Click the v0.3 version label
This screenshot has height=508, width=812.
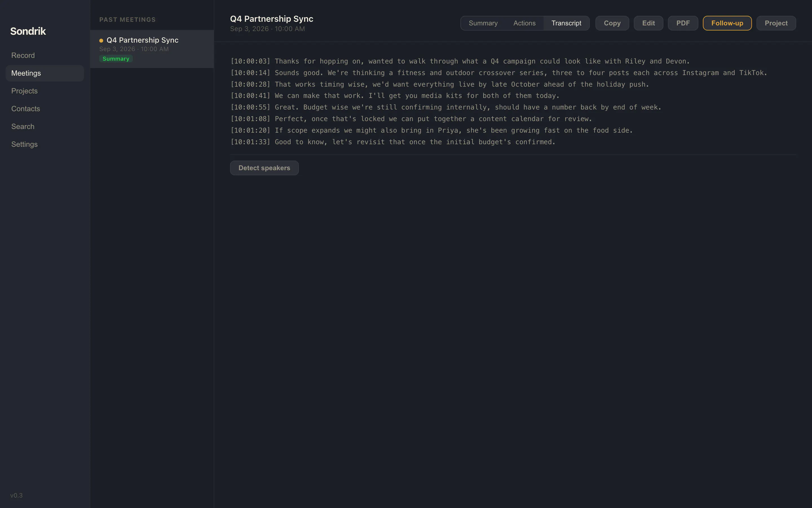coord(16,496)
